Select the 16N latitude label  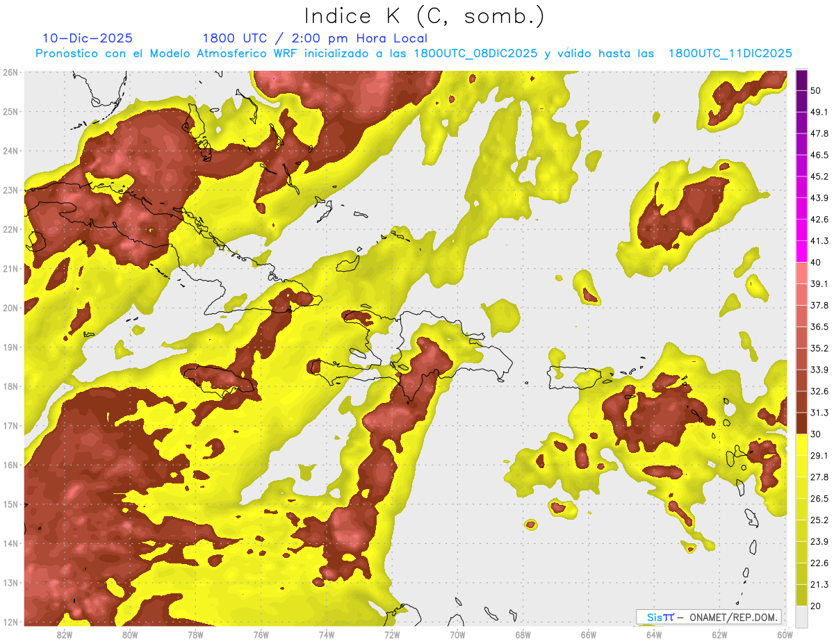pyautogui.click(x=10, y=465)
